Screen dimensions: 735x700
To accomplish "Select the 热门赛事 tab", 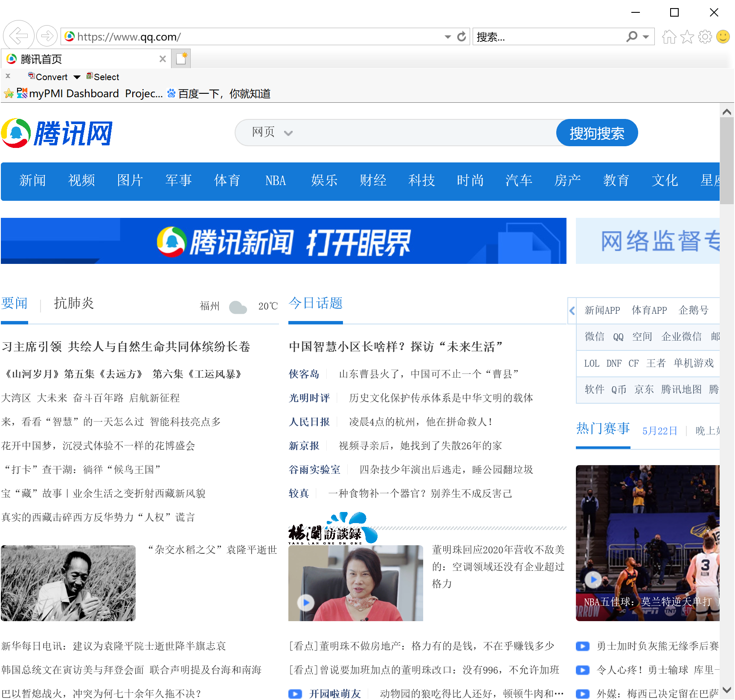I will click(603, 428).
